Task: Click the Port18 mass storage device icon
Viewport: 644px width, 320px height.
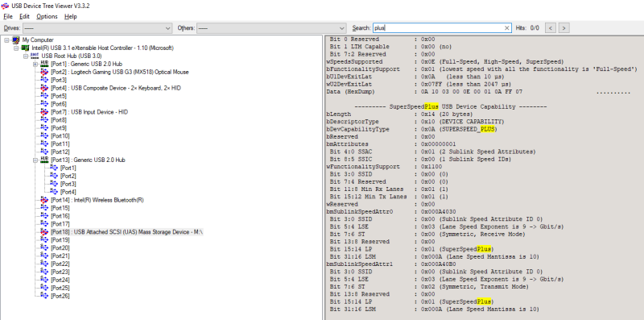Action: coord(44,231)
